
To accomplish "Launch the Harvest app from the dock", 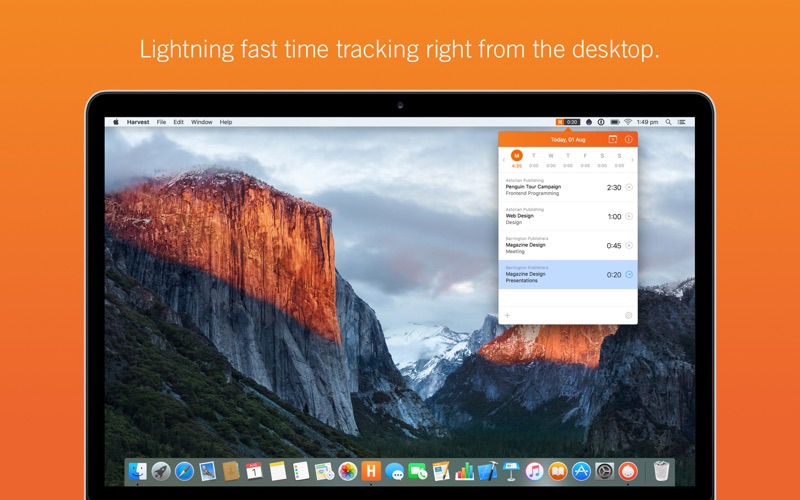I will (x=371, y=470).
